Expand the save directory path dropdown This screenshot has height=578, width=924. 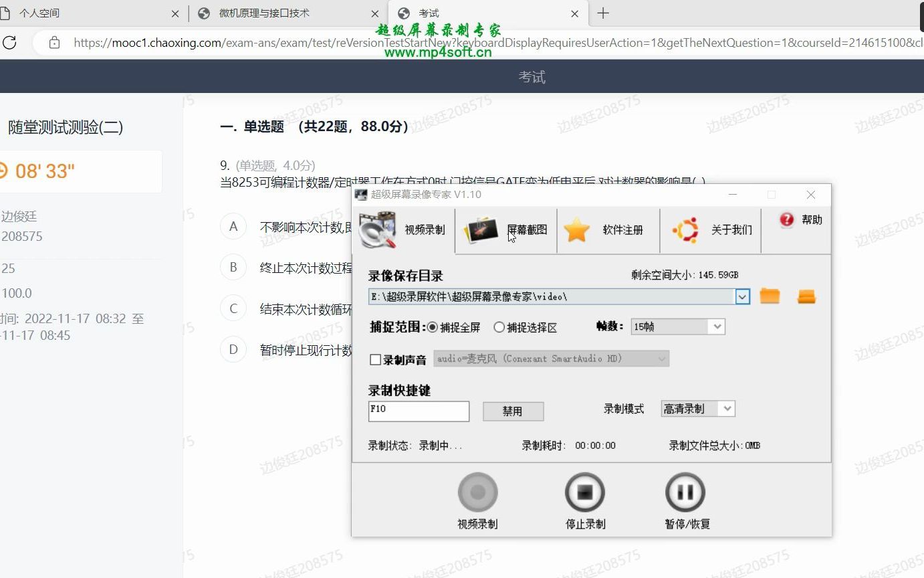[742, 296]
